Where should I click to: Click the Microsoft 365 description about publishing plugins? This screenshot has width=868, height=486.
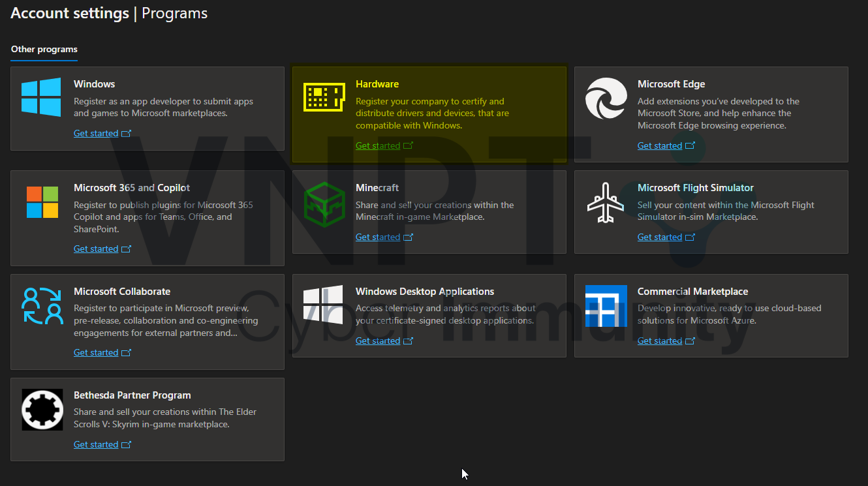163,217
